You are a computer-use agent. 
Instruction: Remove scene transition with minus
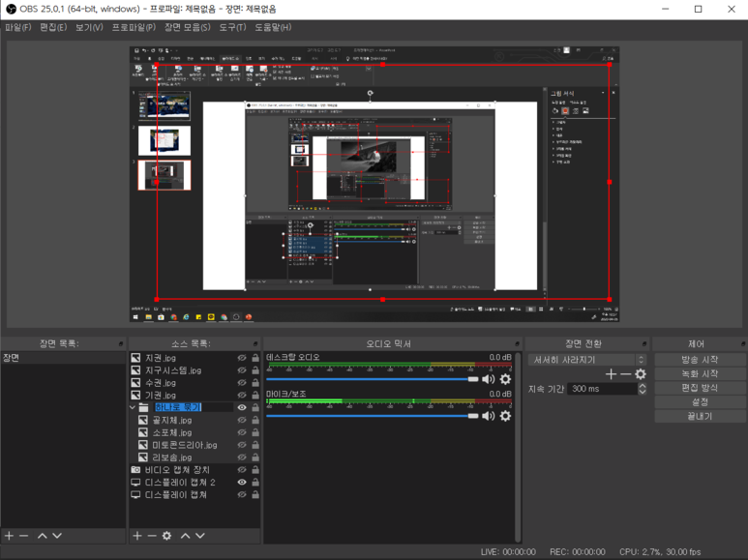coord(625,374)
